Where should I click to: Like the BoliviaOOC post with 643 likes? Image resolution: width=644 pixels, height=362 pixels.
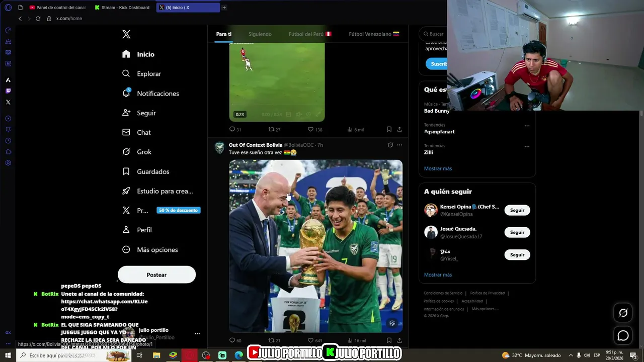pos(315,340)
